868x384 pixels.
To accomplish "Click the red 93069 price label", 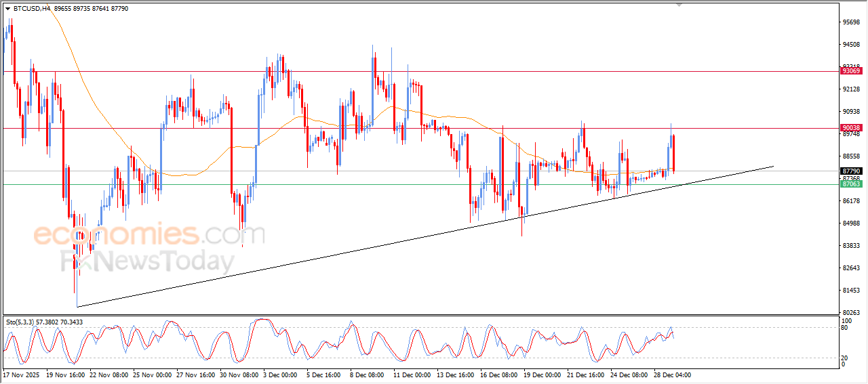I will coord(850,71).
